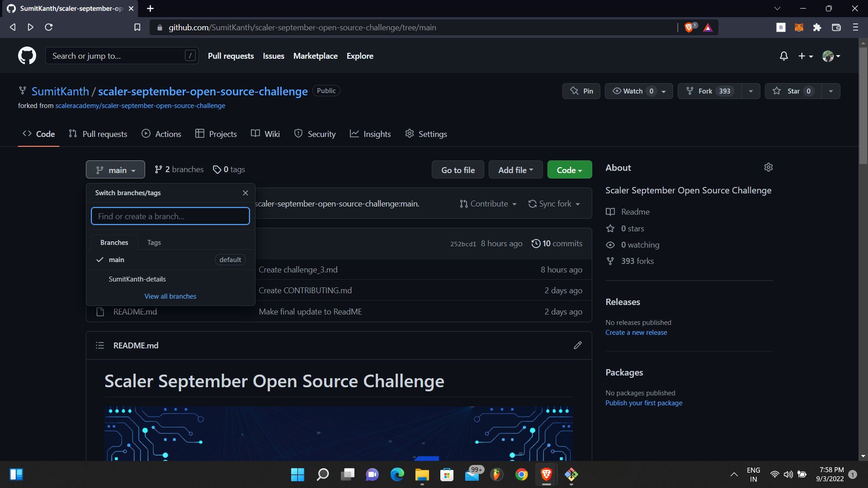Image resolution: width=868 pixels, height=488 pixels.
Task: Pin this repository
Action: (x=581, y=91)
